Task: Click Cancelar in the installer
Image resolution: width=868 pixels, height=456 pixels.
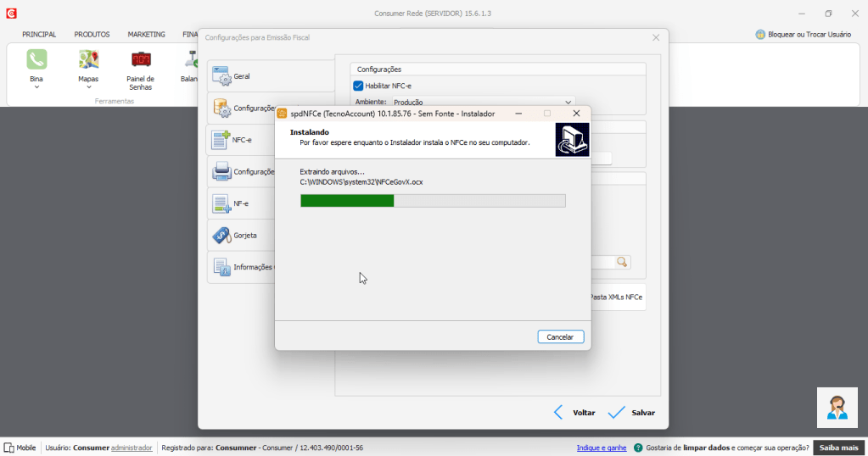Action: (x=560, y=336)
